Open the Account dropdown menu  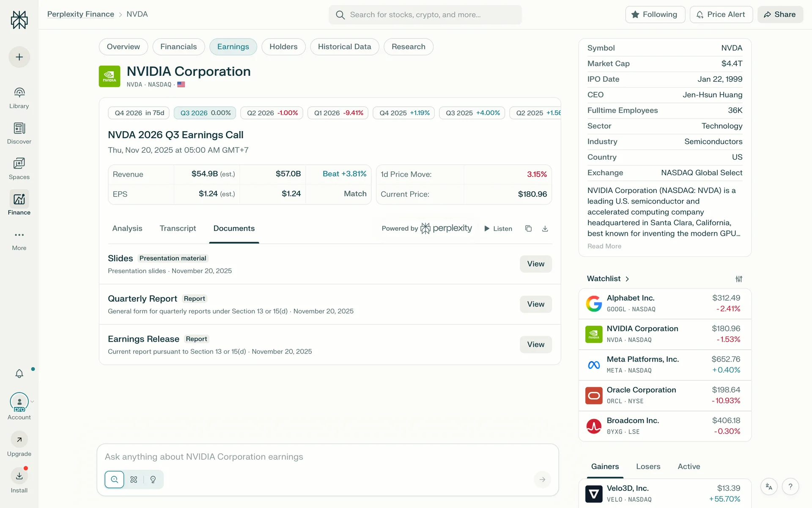[x=32, y=402]
